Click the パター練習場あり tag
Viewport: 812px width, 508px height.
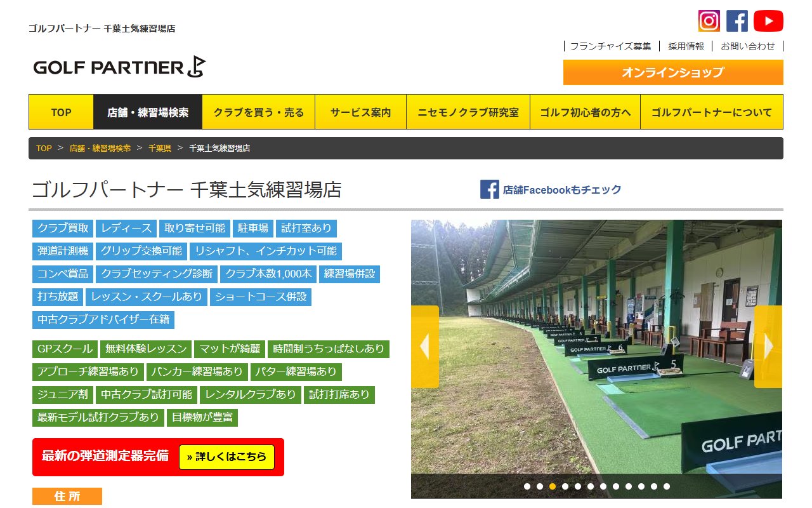[x=296, y=372]
